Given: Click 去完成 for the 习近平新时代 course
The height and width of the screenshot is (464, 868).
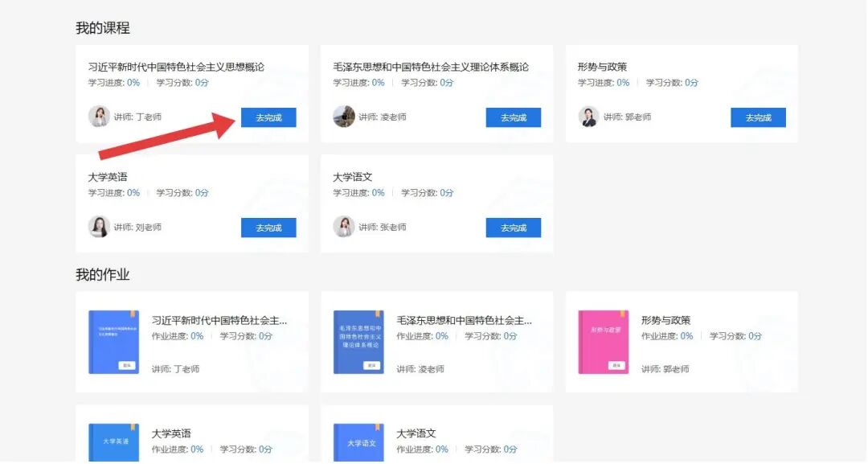Looking at the screenshot, I should (268, 117).
